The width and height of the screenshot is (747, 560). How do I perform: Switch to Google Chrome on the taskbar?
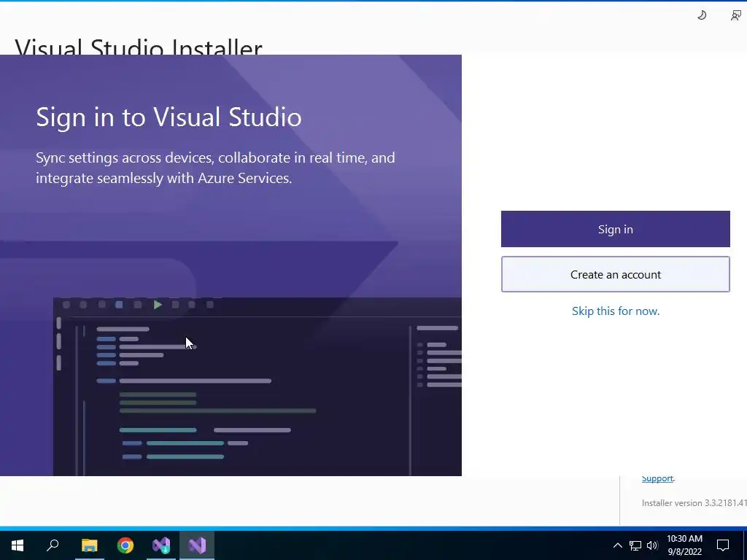[125, 545]
